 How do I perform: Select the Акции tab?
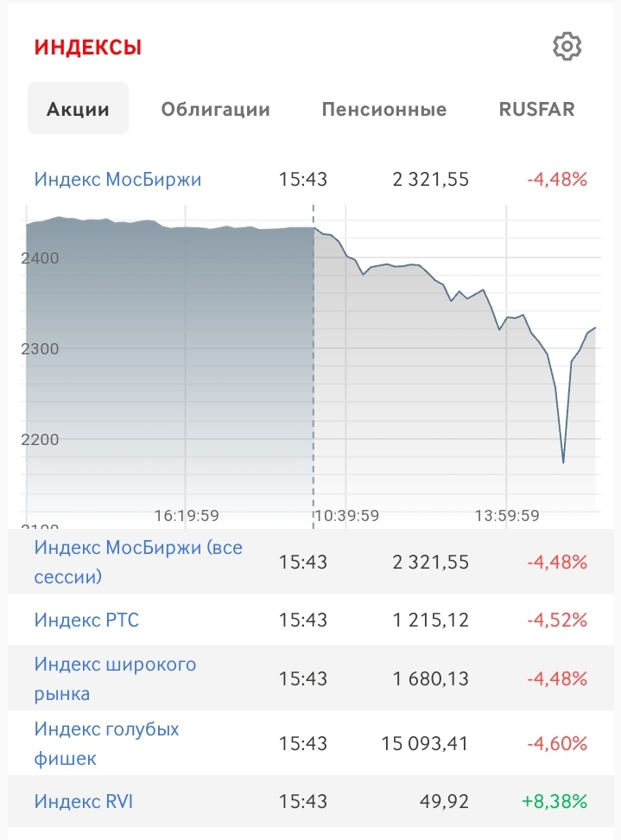pyautogui.click(x=79, y=109)
